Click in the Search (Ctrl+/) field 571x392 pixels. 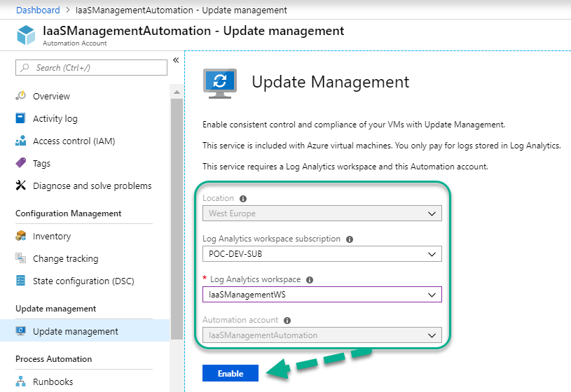[x=91, y=68]
